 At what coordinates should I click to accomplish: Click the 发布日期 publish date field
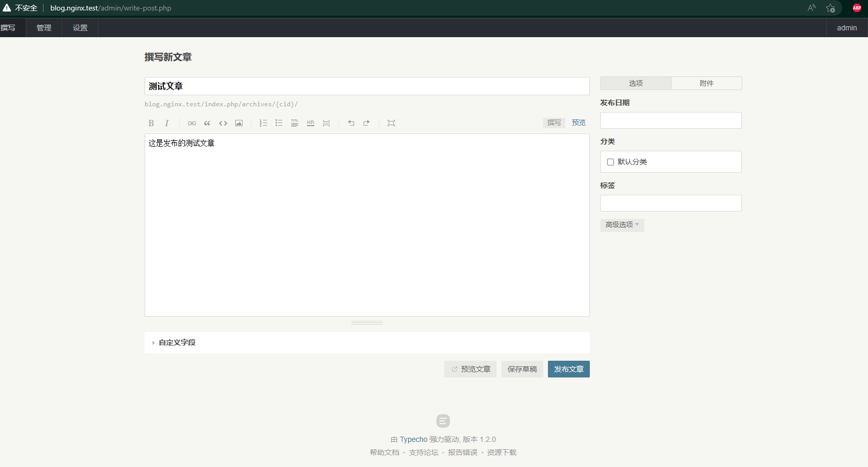671,120
